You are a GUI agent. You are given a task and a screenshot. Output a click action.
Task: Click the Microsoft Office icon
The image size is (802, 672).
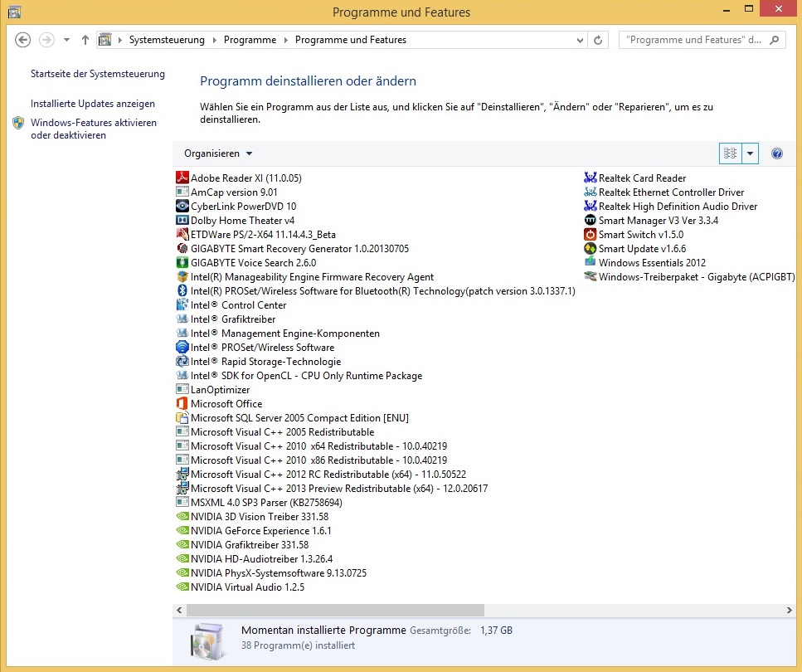point(182,403)
